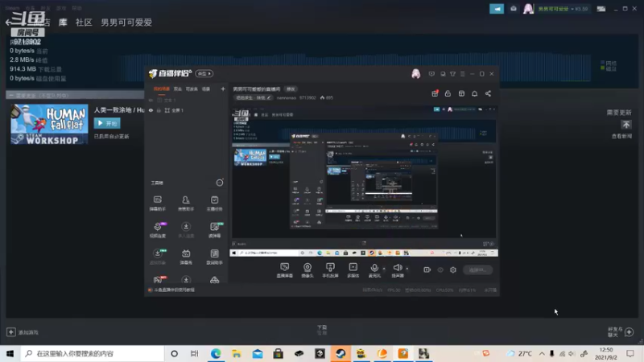Open Windows Start menu
644x362 pixels.
pos(10,353)
